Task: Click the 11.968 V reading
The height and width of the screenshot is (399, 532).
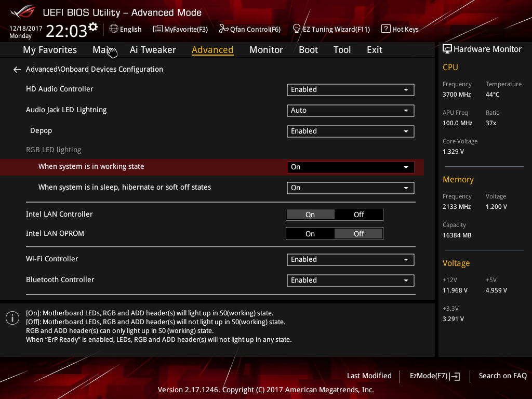Action: [455, 290]
